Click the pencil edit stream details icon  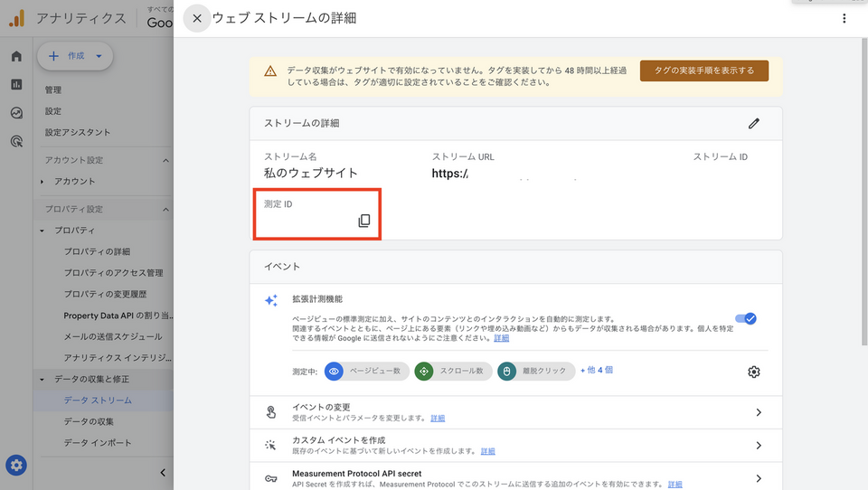(x=754, y=123)
